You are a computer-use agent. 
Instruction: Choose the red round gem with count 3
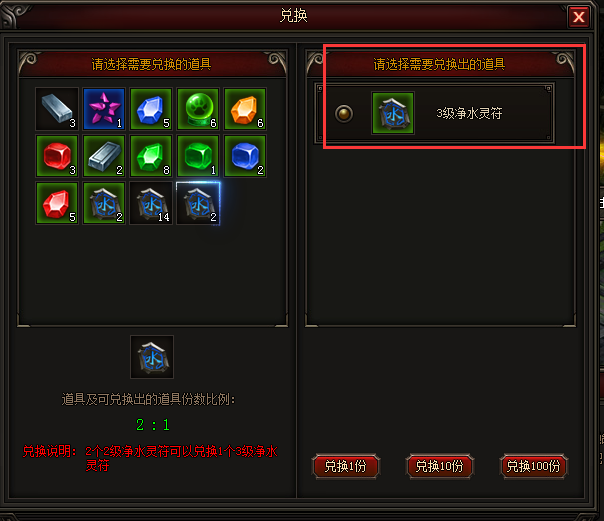[x=57, y=156]
